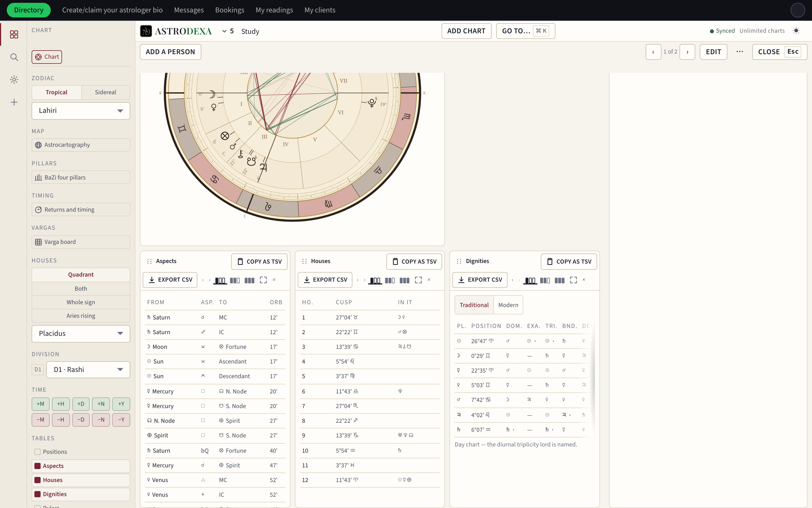This screenshot has width=812, height=508.
Task: Click the Astrodexa logo
Action: pos(176,31)
